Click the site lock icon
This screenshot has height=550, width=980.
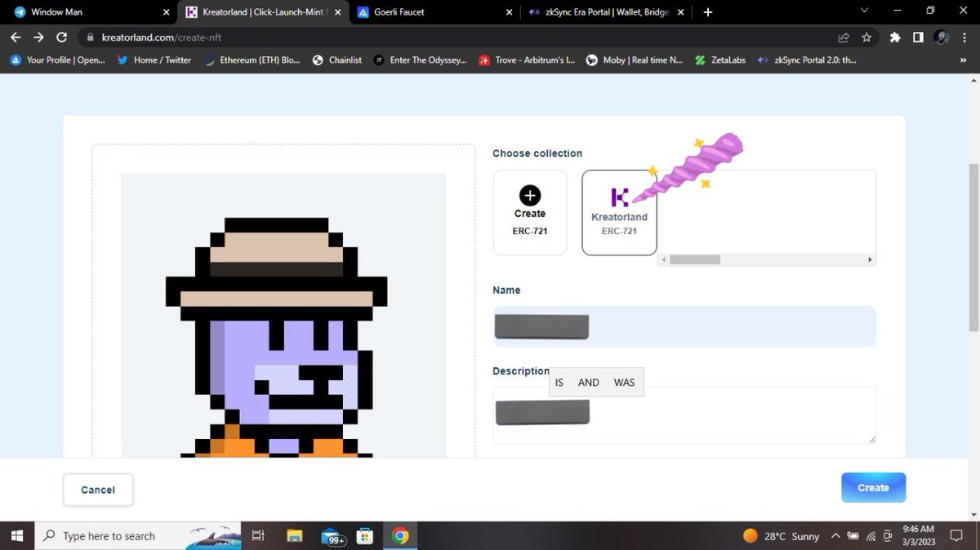(x=91, y=38)
